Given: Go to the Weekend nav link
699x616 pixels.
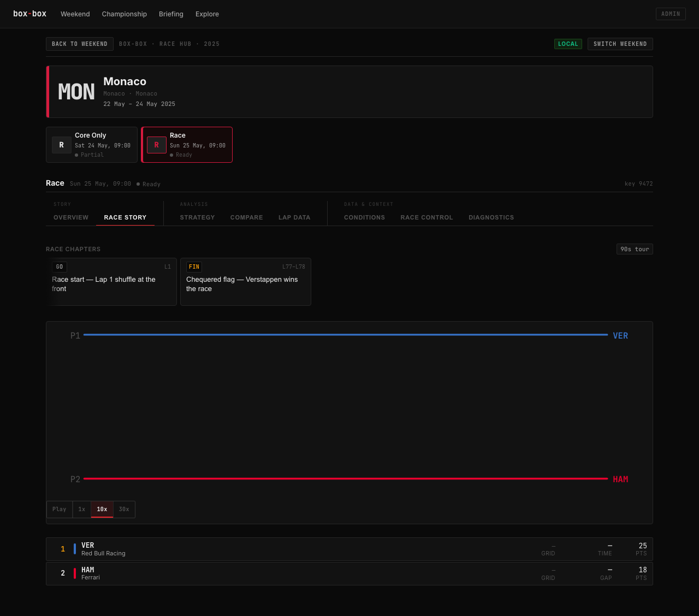Looking at the screenshot, I should tap(75, 14).
